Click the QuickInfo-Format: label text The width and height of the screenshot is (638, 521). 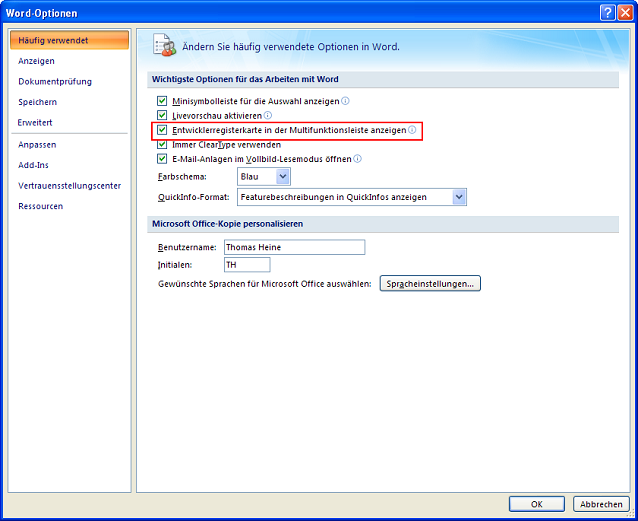coord(194,197)
